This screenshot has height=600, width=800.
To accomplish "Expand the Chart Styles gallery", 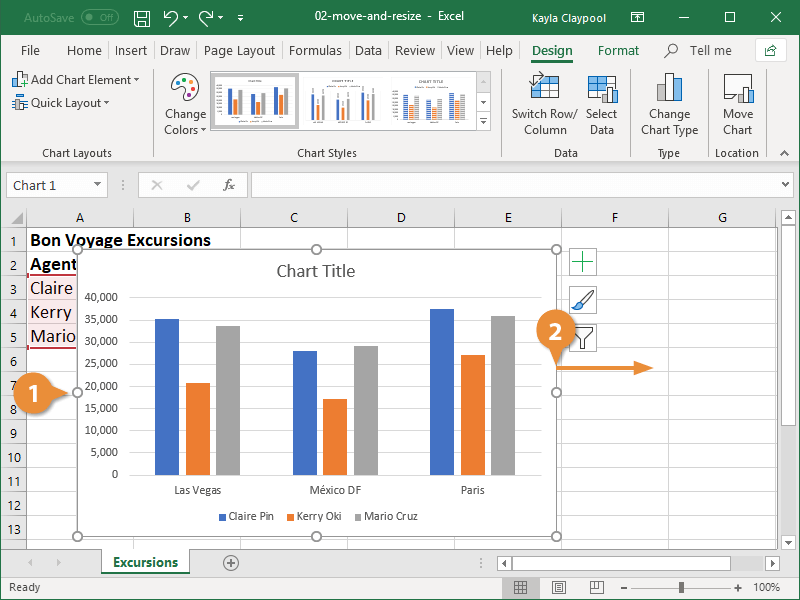I will [483, 120].
